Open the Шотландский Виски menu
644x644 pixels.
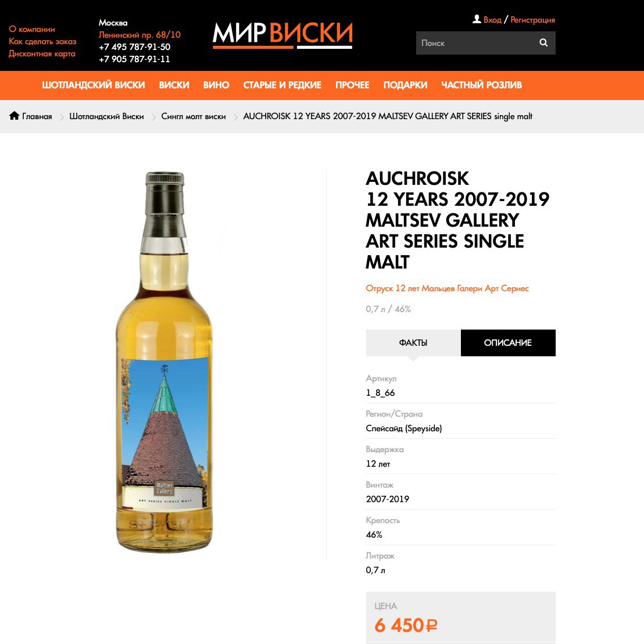pos(94,85)
